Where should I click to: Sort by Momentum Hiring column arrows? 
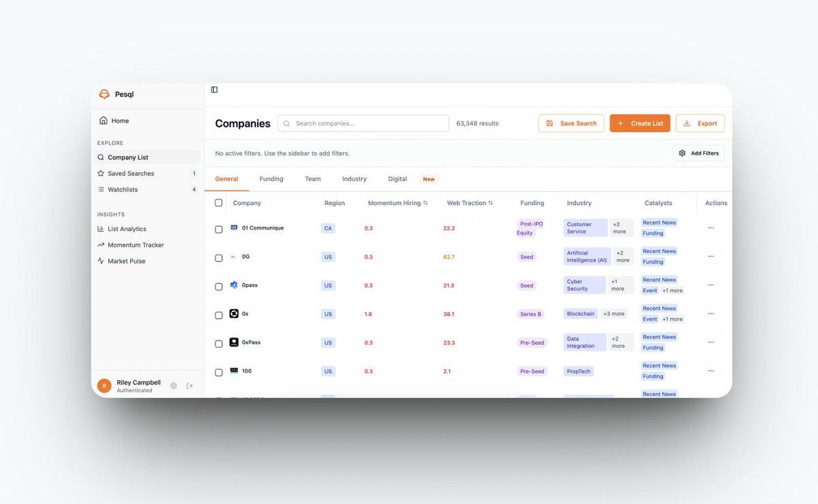point(425,203)
